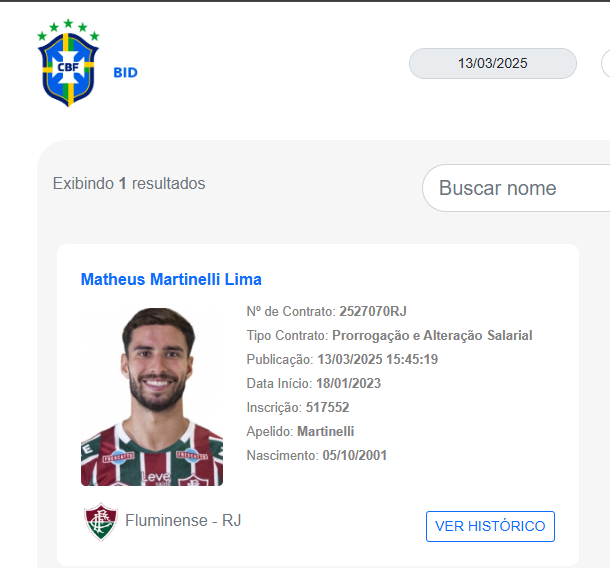Viewport: 610px width, 568px height.
Task: Click the contract number 2527070RJ
Action: (373, 311)
